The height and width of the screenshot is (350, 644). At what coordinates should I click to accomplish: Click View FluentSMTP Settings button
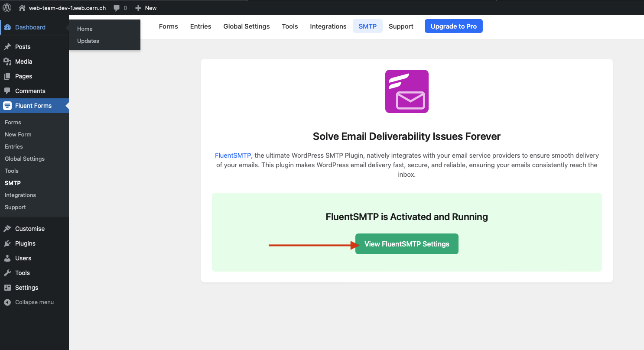pos(407,244)
